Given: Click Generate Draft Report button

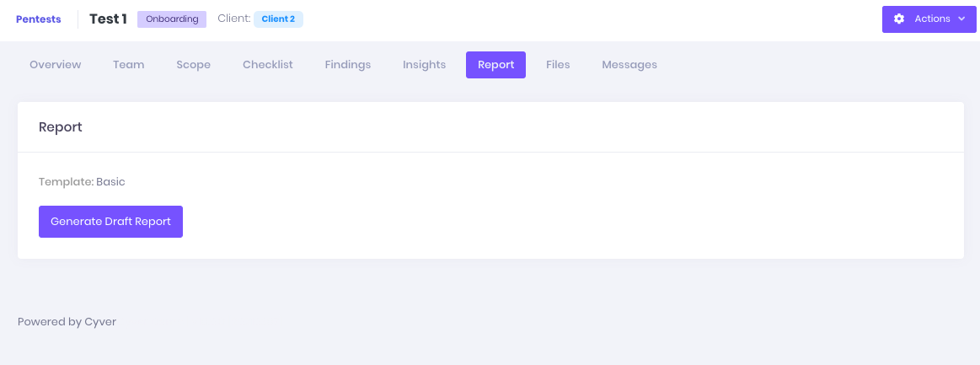Looking at the screenshot, I should pyautogui.click(x=110, y=222).
